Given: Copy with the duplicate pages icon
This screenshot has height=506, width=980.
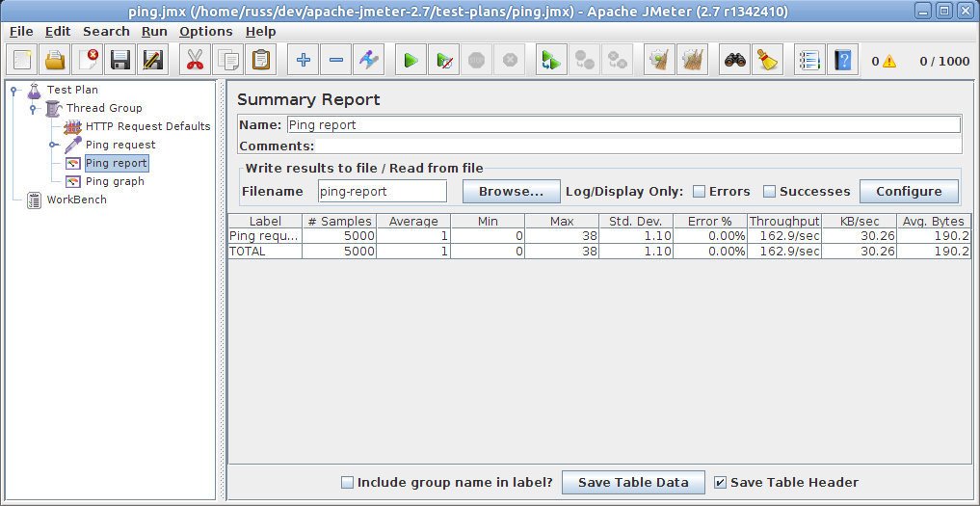Looking at the screenshot, I should coord(228,60).
